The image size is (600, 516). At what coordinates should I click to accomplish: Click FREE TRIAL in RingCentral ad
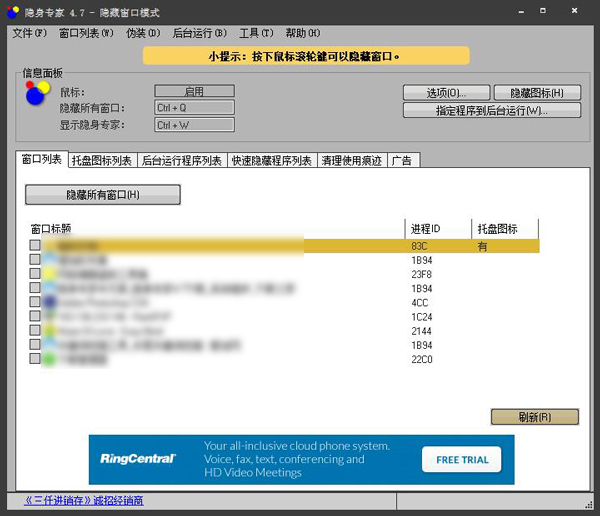(462, 459)
